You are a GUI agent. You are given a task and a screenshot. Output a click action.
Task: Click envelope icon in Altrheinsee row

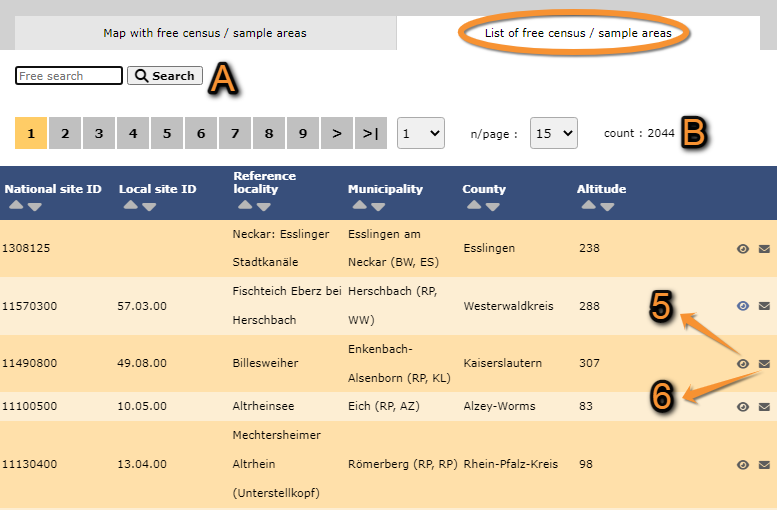(764, 407)
